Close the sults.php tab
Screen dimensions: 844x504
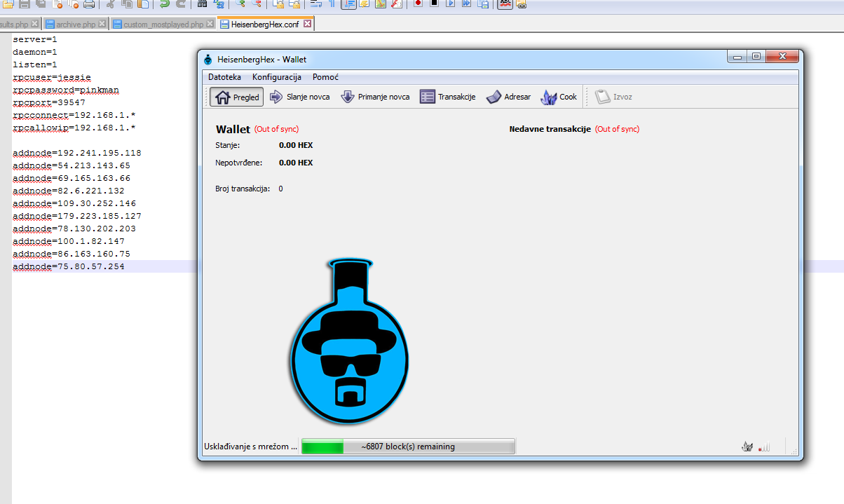click(x=34, y=24)
